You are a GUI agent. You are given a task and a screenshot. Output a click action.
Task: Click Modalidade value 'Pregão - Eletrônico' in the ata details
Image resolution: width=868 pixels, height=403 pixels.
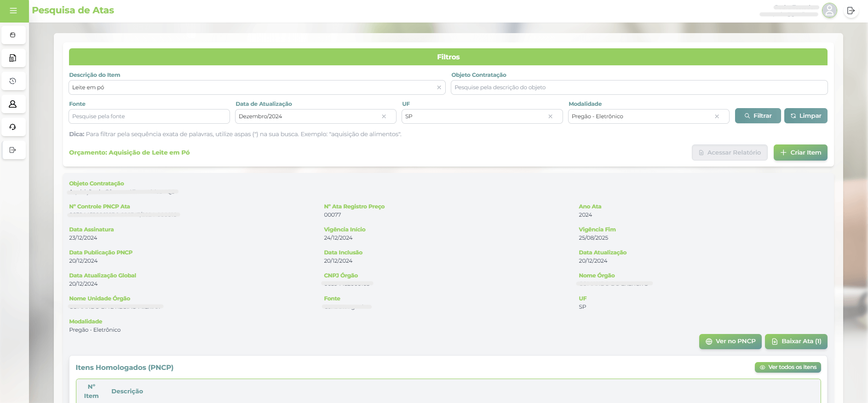(95, 330)
